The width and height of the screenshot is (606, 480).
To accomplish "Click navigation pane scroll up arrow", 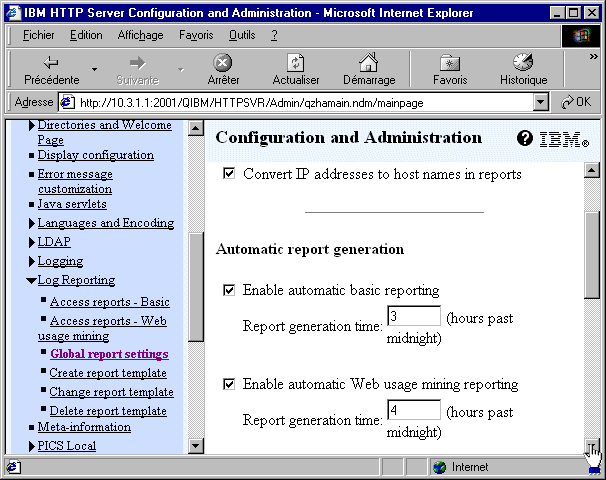I will (x=196, y=128).
